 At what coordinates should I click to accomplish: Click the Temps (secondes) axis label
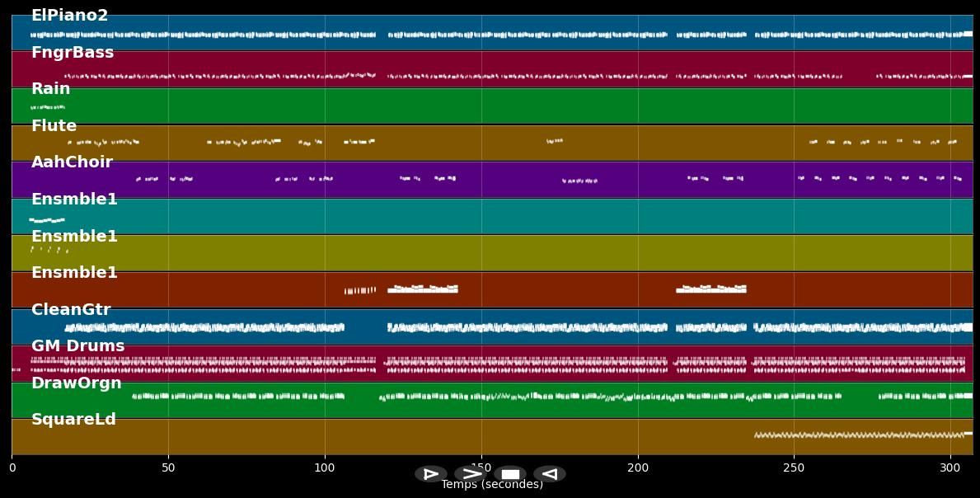[492, 485]
